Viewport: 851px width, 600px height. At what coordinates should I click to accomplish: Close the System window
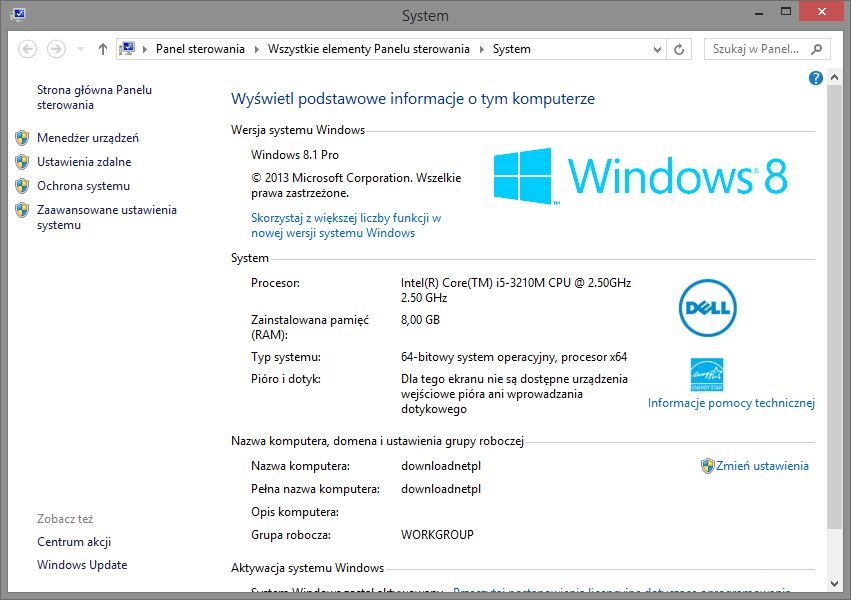coord(822,12)
